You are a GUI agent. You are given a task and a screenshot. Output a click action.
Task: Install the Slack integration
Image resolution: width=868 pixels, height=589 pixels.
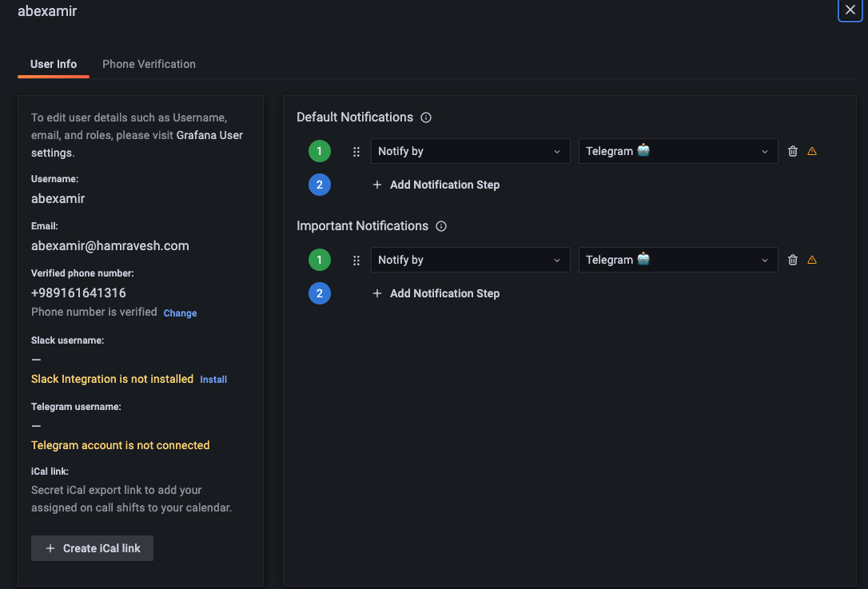point(213,379)
